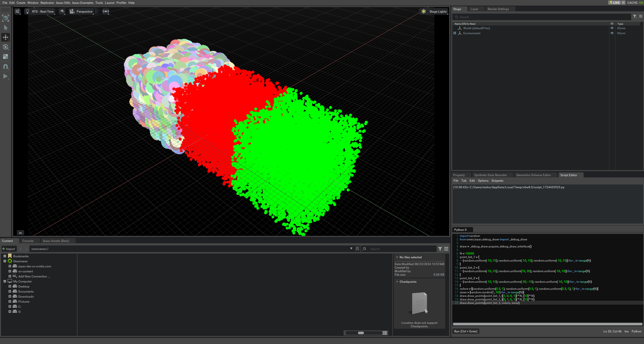Collapse the Checkpoints section
The width and height of the screenshot is (644, 344).
(397, 282)
